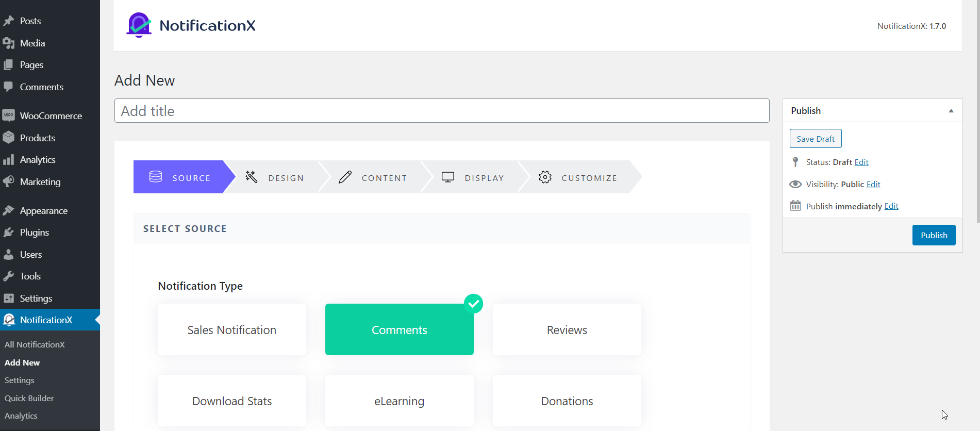Click the Plugins icon in sidebar
This screenshot has height=431, width=980.
[x=9, y=233]
